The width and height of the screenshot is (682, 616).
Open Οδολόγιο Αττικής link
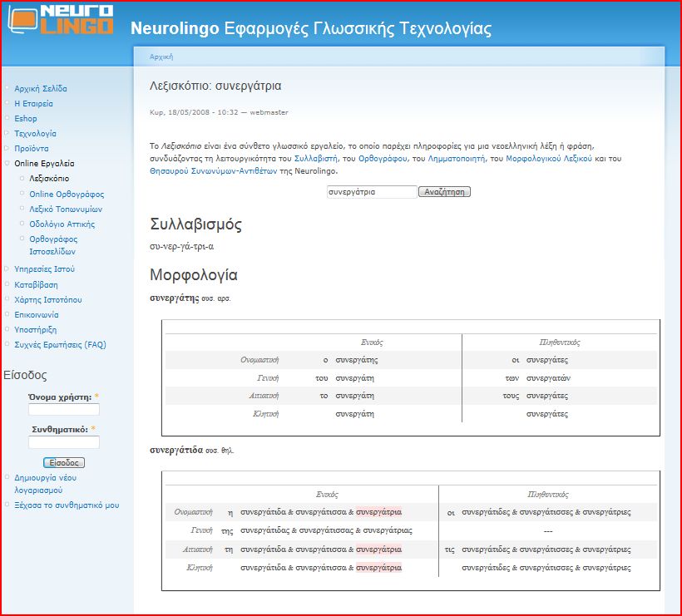pyautogui.click(x=62, y=224)
